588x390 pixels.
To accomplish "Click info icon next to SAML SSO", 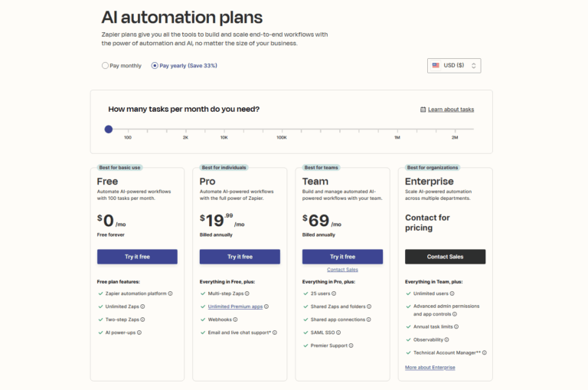I will tap(338, 333).
